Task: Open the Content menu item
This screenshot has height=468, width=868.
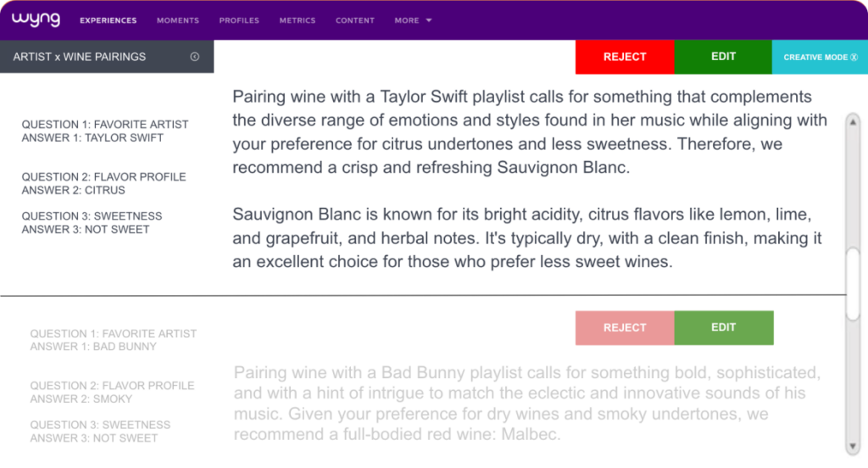Action: (355, 20)
